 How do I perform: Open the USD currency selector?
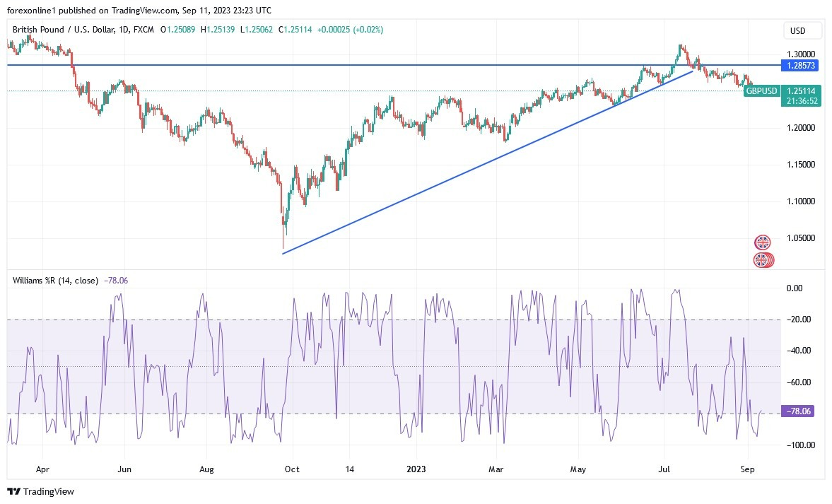point(797,31)
